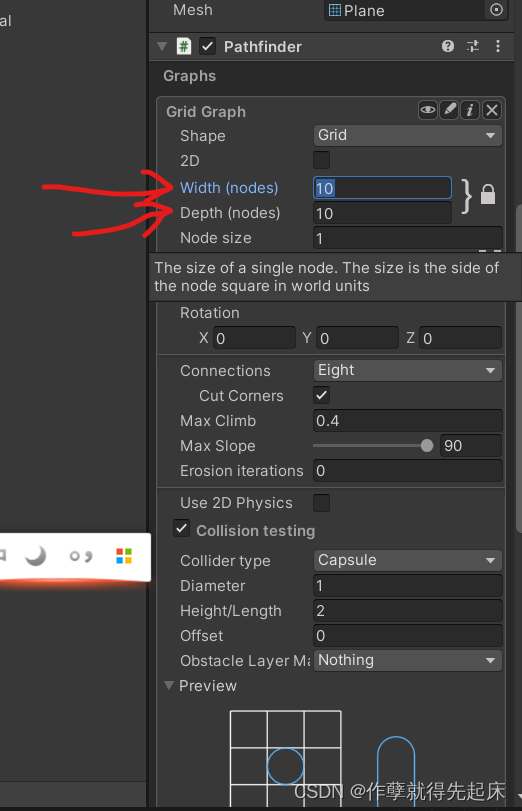Click the Max Slope slider handle
The width and height of the screenshot is (522, 811).
(x=427, y=445)
